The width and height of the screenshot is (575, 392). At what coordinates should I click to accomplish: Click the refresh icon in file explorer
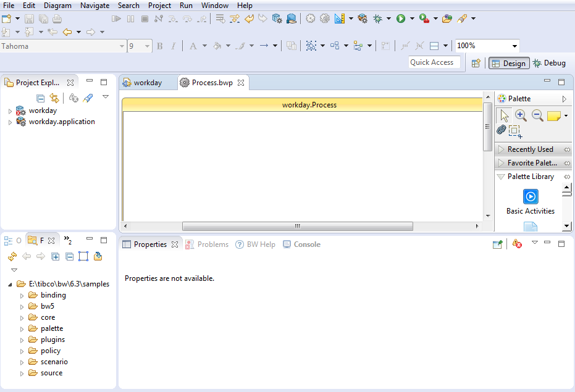(x=12, y=256)
